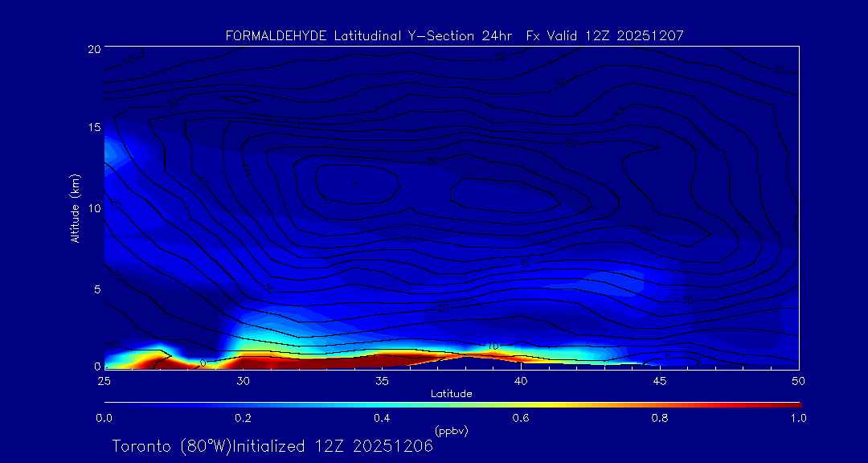Click the 0.0 colorbar tick label
The image size is (868, 463).
coord(104,418)
